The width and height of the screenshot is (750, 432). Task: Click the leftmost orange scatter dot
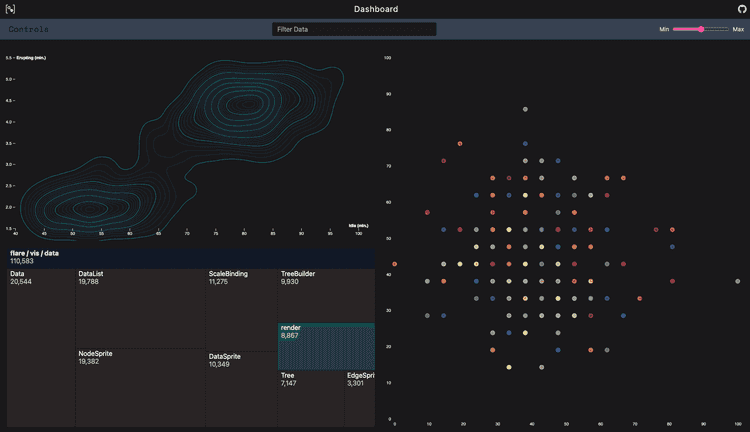[x=395, y=264]
